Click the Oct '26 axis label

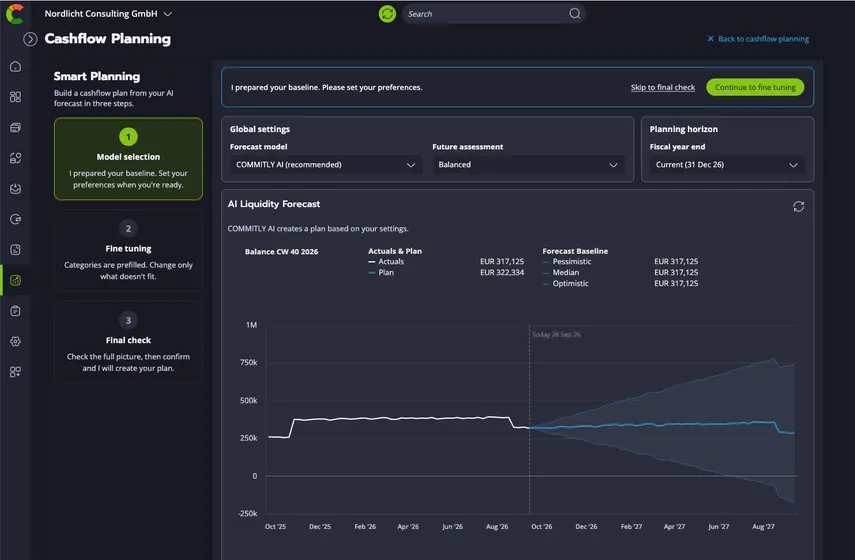pyautogui.click(x=541, y=527)
